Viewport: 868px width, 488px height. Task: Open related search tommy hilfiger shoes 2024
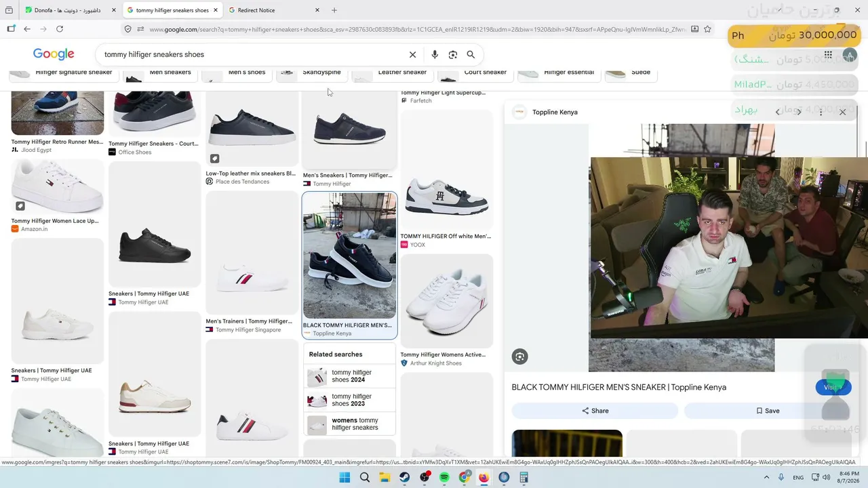coord(349,376)
